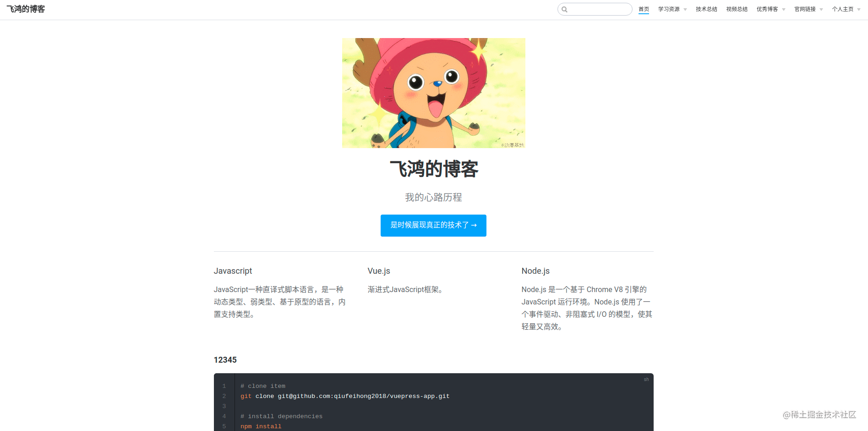Expand the 个人主页 dropdown menu
The height and width of the screenshot is (431, 868).
pos(846,9)
